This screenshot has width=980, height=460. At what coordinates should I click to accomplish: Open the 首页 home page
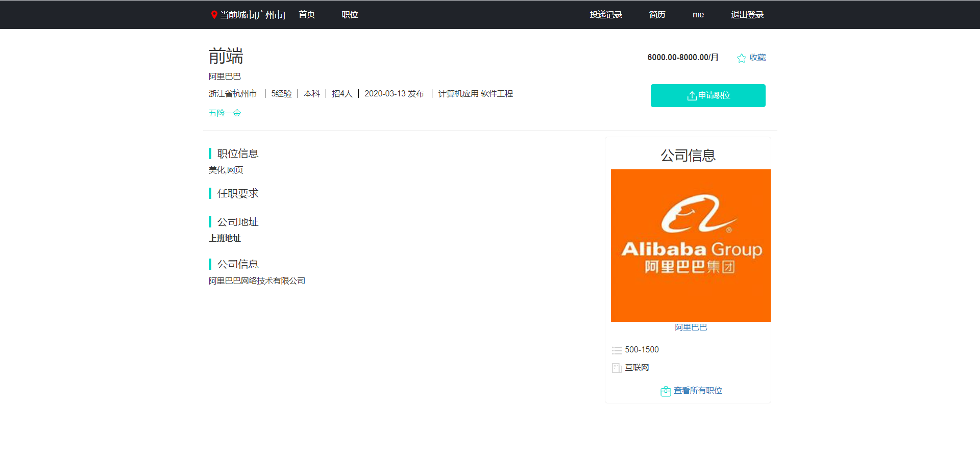coord(307,15)
